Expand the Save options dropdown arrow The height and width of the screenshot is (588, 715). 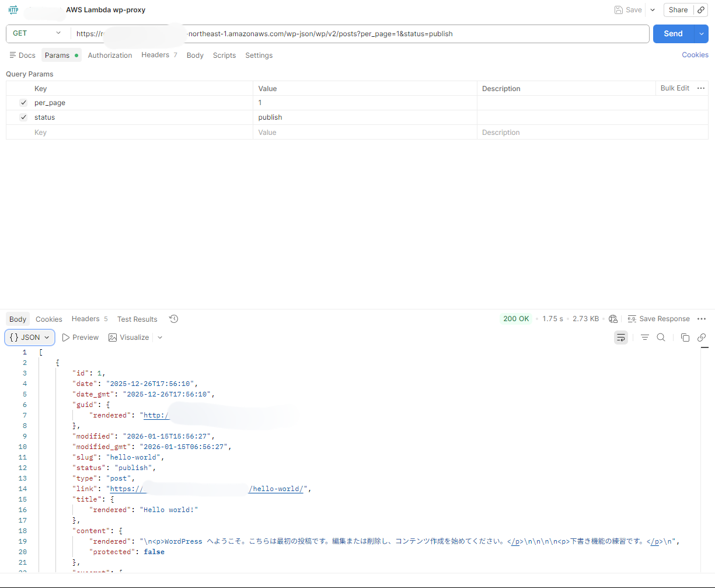(x=653, y=10)
